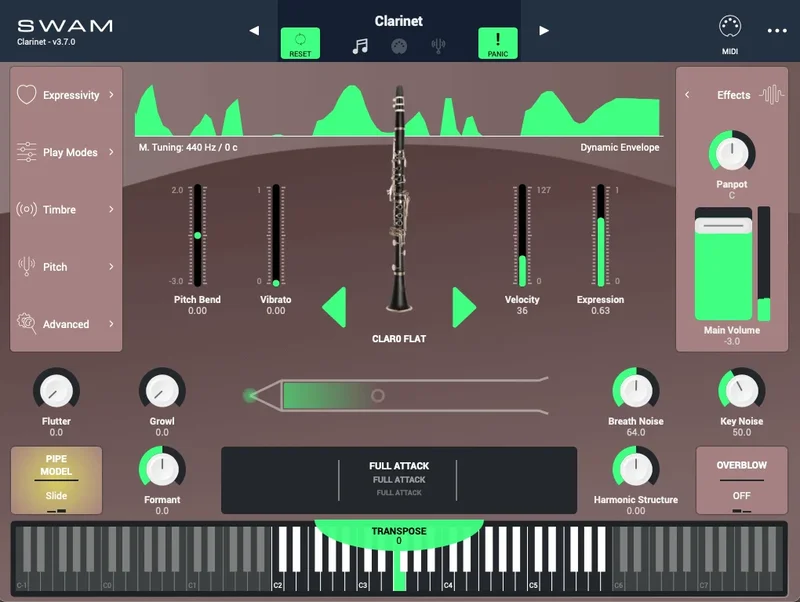Expand the Advanced section chevron

[111, 323]
